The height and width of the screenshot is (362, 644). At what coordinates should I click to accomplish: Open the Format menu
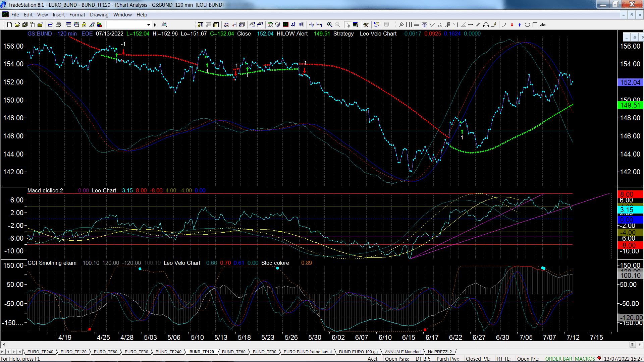[x=77, y=14]
